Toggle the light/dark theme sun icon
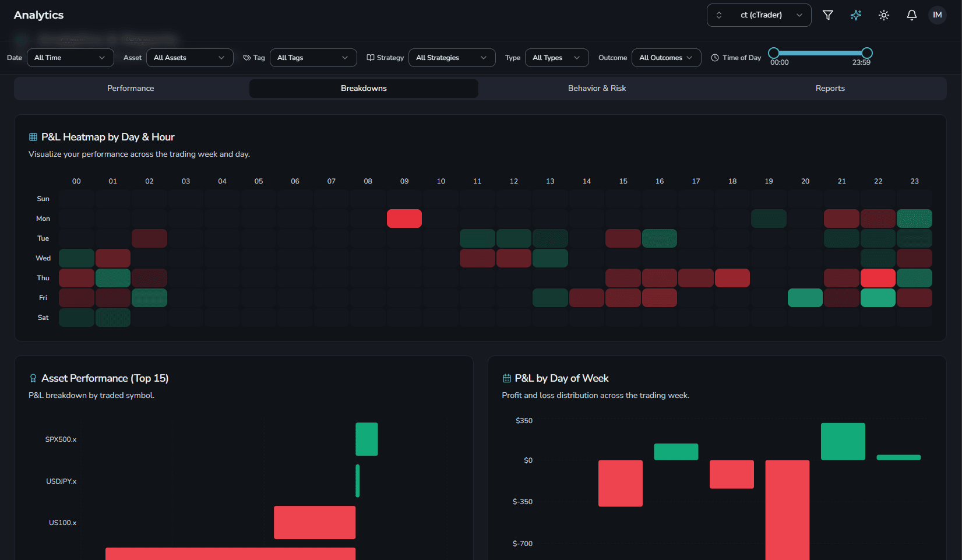The width and height of the screenshot is (962, 560). click(x=883, y=15)
